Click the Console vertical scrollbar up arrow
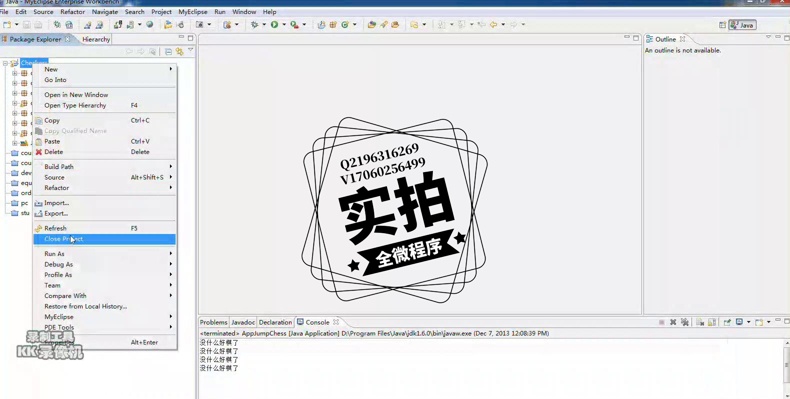 coord(787,343)
